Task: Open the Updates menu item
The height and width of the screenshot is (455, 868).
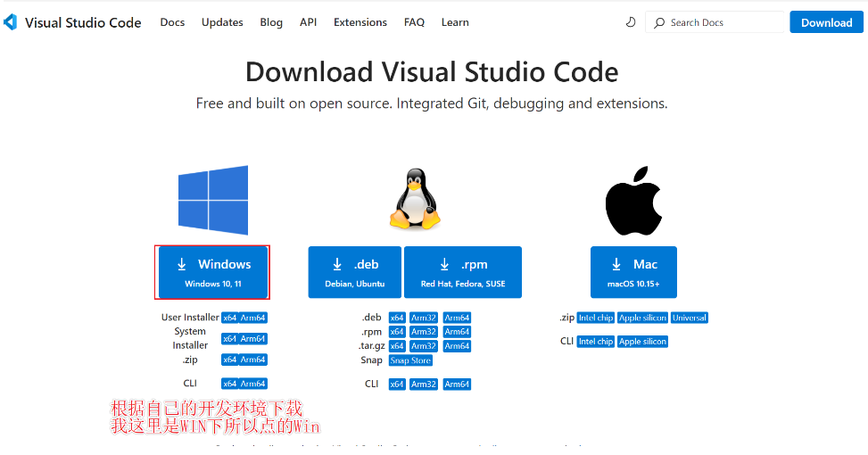Action: pos(222,22)
